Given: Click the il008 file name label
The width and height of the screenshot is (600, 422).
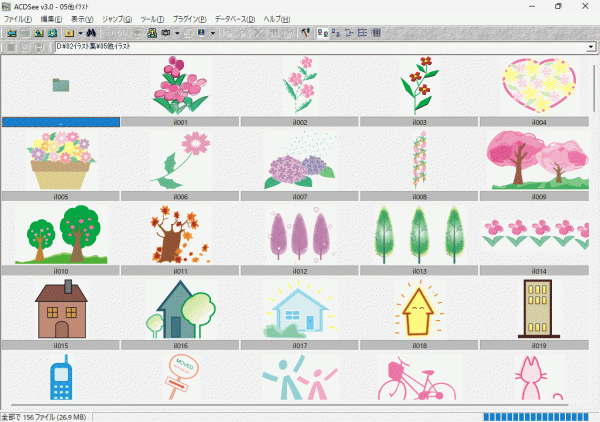Looking at the screenshot, I should [x=419, y=197].
